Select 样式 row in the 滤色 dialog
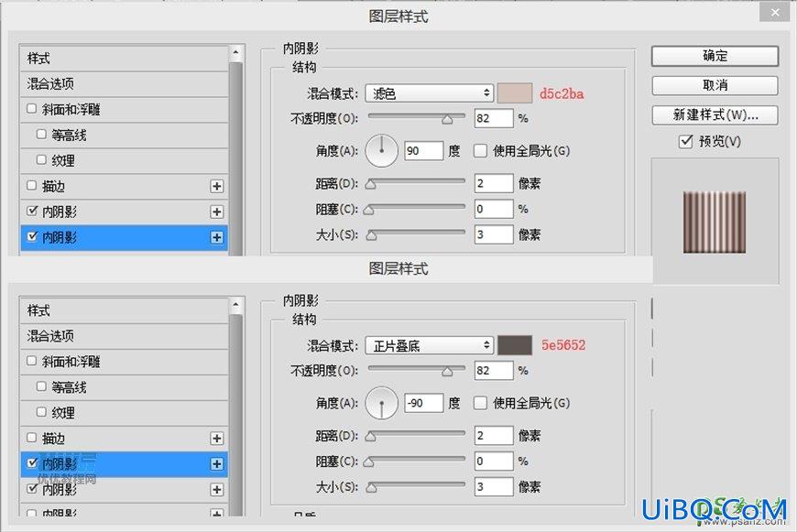Screen dimensions: 797x532 coord(124,59)
